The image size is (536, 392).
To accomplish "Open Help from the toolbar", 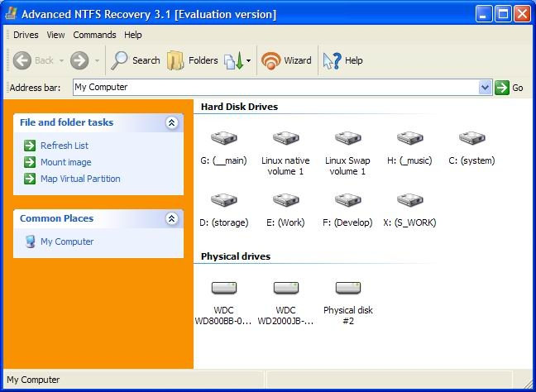I will pyautogui.click(x=343, y=60).
